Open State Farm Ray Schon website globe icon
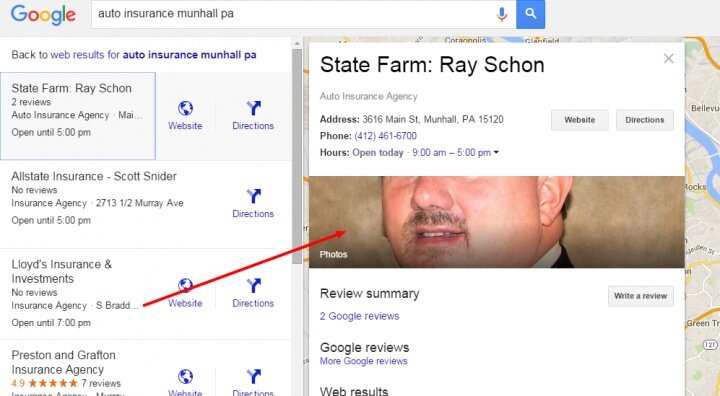Viewport: 720px width, 396px height. point(185,108)
